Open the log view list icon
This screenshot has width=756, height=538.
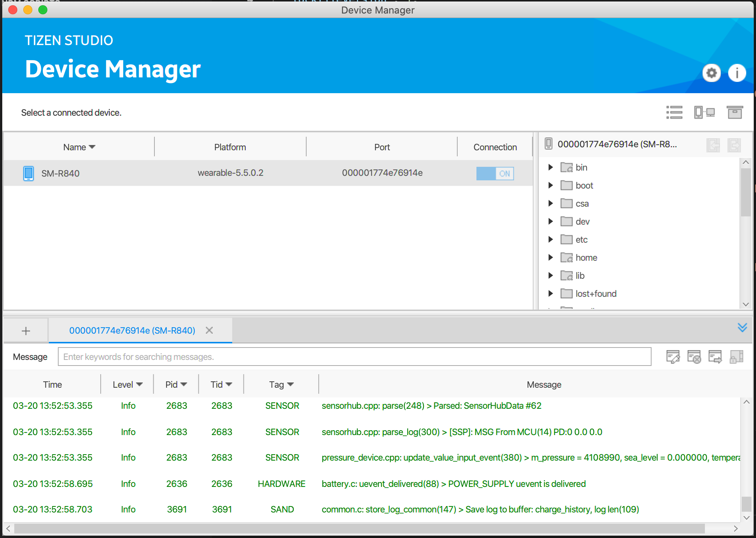pos(674,112)
